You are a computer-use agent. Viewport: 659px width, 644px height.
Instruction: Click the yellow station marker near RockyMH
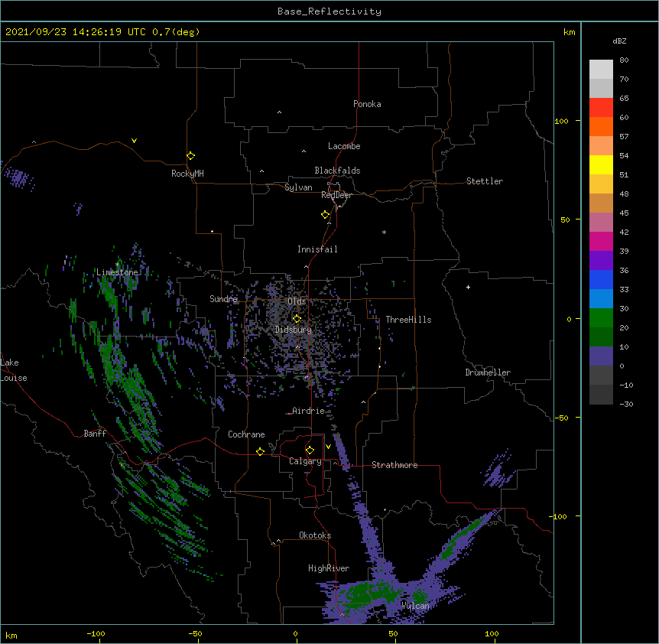[190, 156]
